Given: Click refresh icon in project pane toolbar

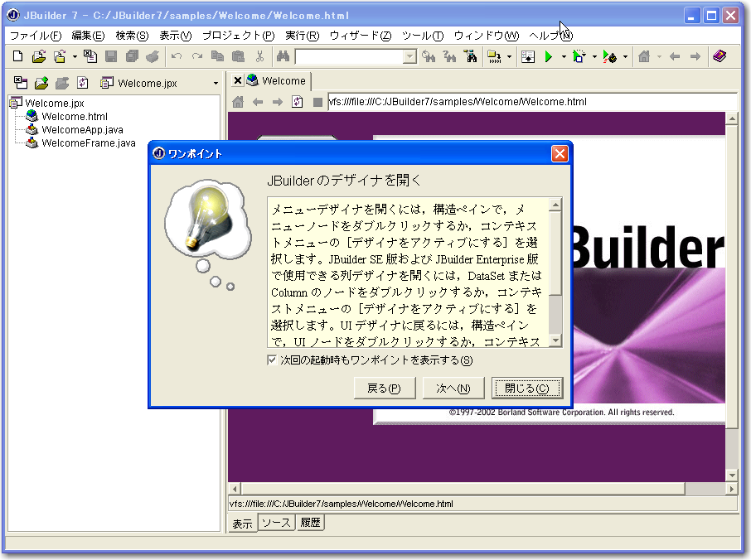Looking at the screenshot, I should click(x=82, y=83).
